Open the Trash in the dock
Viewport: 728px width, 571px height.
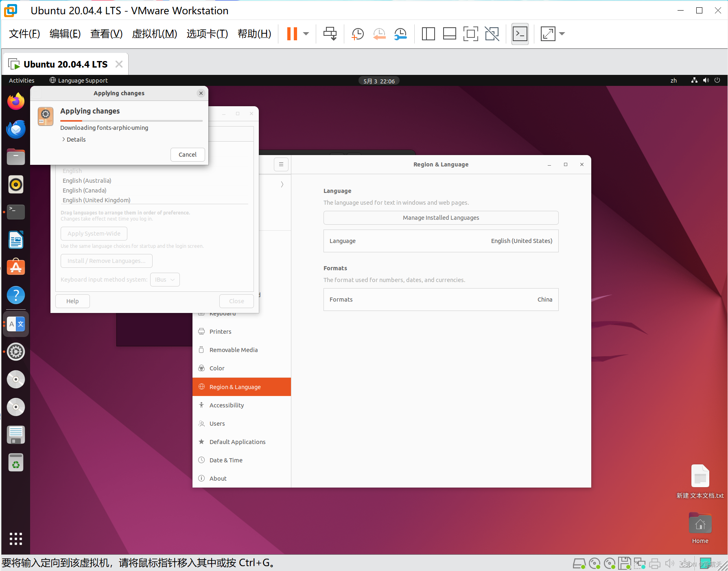click(x=16, y=462)
